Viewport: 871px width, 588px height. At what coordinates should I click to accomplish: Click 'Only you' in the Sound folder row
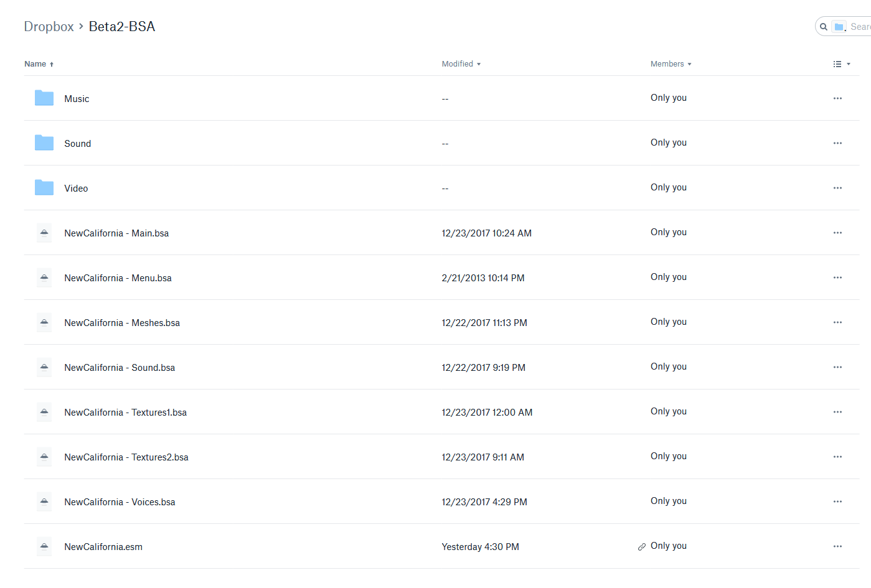tap(669, 142)
